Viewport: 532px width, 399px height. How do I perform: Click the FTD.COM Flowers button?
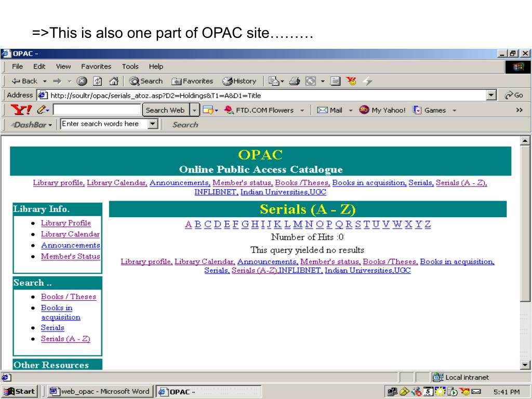pyautogui.click(x=259, y=110)
